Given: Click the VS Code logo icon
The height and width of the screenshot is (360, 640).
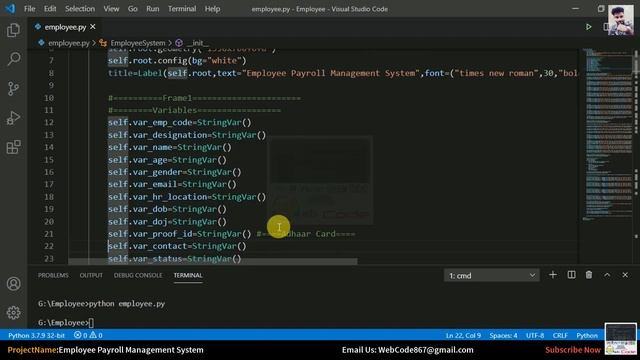Looking at the screenshot, I should point(10,9).
